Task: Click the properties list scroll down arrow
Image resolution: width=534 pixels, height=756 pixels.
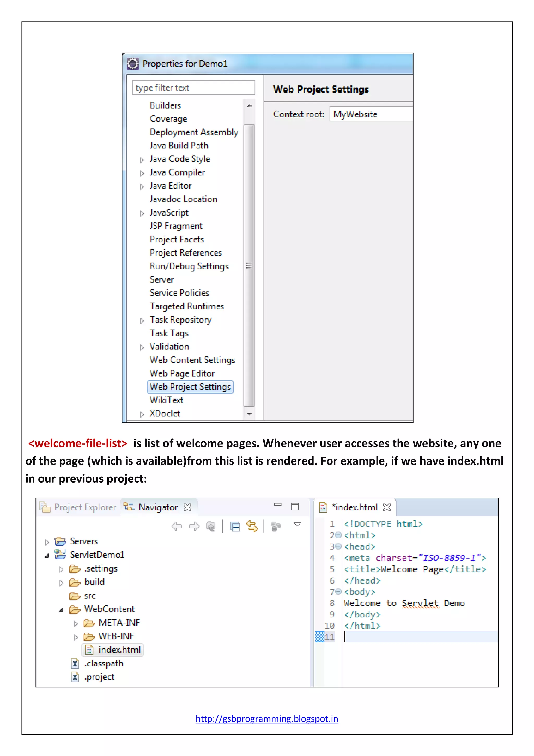Action: click(x=249, y=414)
